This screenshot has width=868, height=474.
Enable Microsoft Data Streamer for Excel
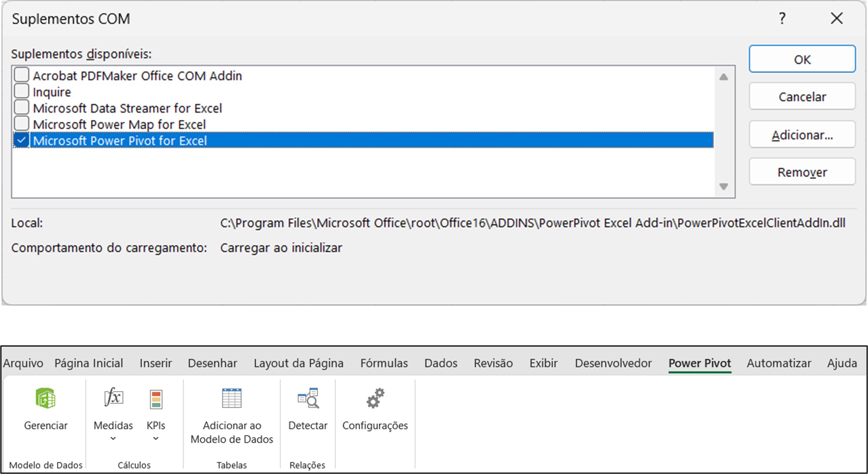pos(22,108)
